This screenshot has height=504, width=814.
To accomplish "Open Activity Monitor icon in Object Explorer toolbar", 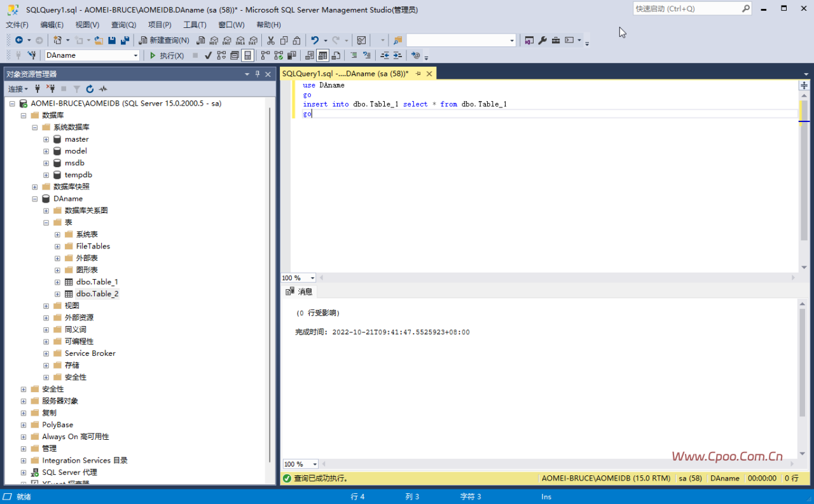I will [x=103, y=89].
